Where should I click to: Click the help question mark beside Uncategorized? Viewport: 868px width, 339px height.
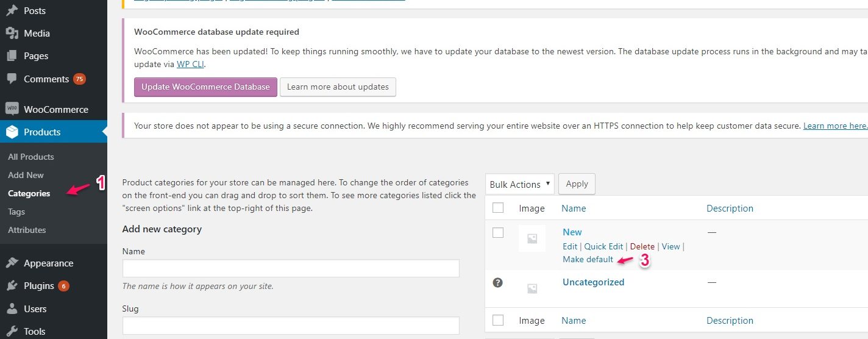click(x=498, y=282)
